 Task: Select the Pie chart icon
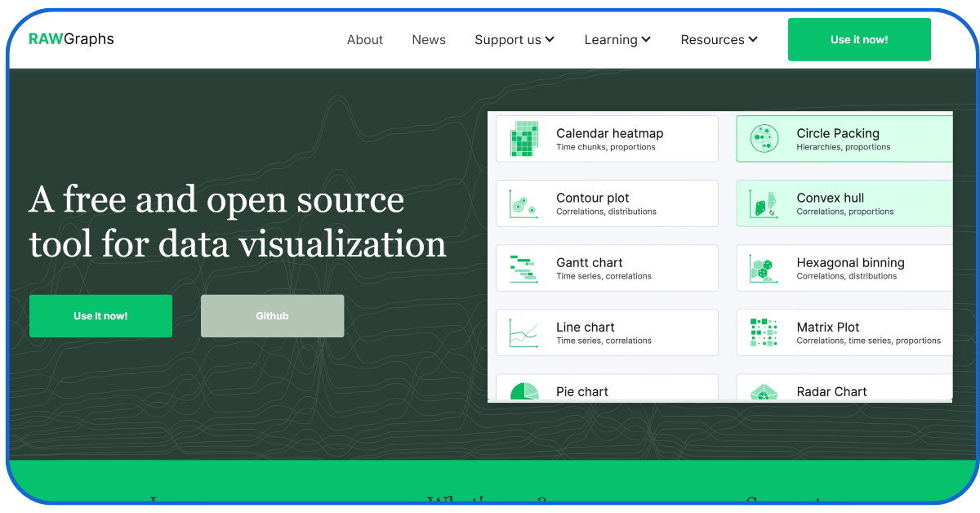(526, 391)
